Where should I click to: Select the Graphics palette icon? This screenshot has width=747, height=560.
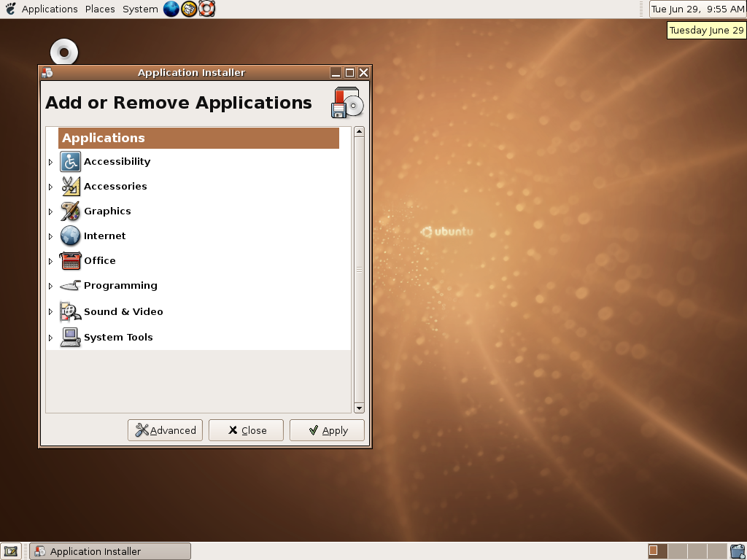click(x=70, y=211)
